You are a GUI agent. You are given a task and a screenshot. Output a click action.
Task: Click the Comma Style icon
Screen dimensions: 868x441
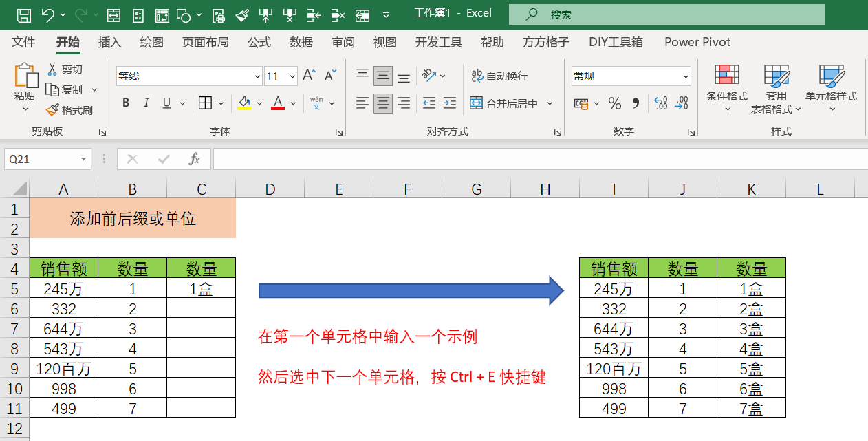[x=636, y=103]
